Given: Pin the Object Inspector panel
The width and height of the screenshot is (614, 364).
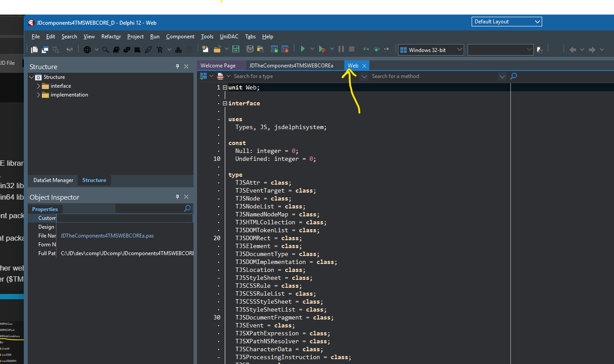Looking at the screenshot, I should tap(178, 197).
